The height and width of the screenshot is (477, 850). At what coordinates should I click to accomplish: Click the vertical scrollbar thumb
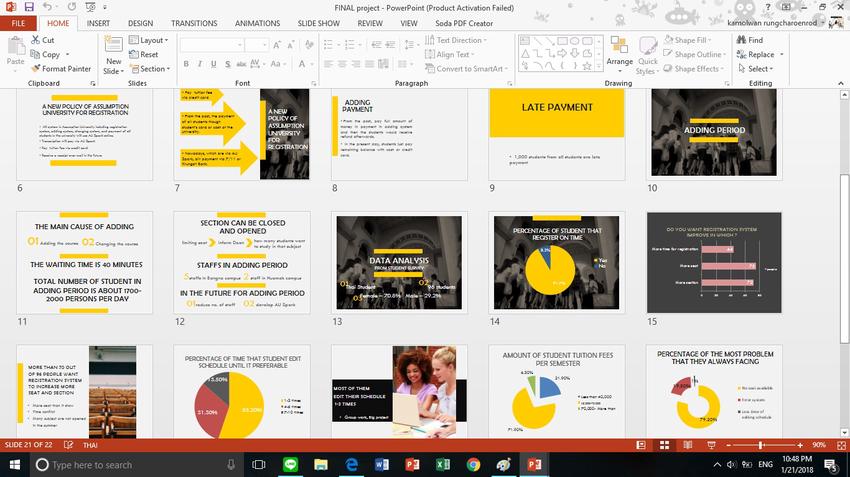844,259
